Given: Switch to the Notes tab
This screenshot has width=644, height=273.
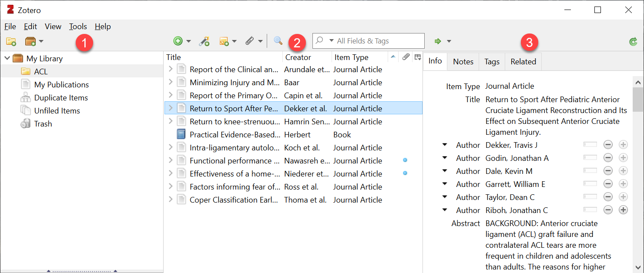Looking at the screenshot, I should point(463,62).
